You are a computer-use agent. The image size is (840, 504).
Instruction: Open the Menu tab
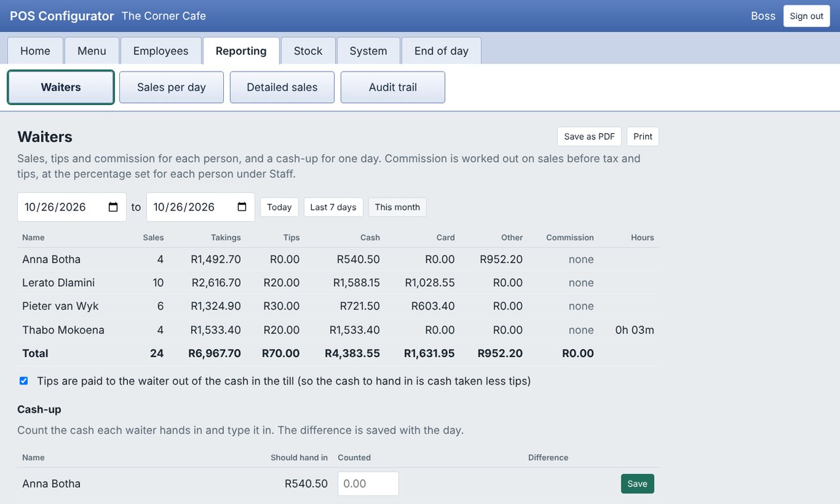tap(92, 51)
